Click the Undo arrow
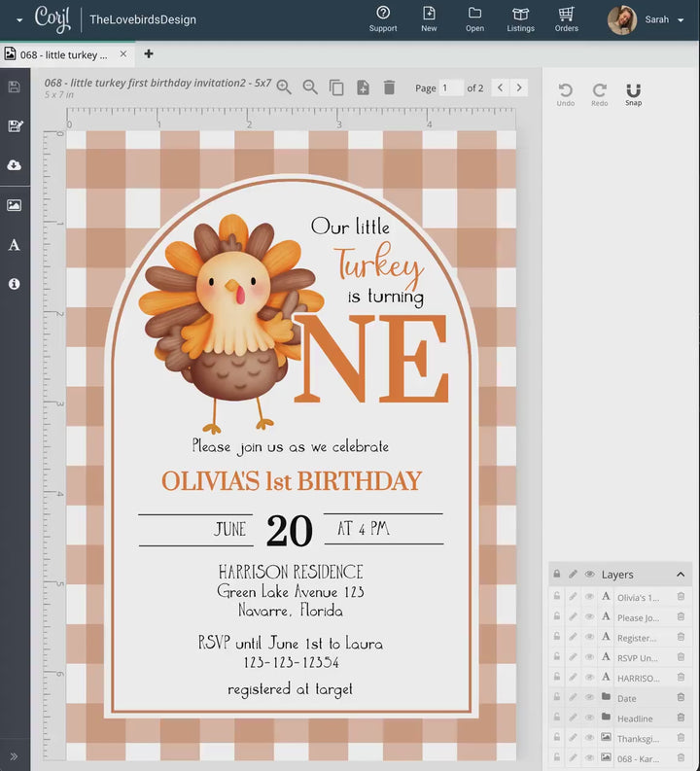This screenshot has width=700, height=771. pos(565,90)
